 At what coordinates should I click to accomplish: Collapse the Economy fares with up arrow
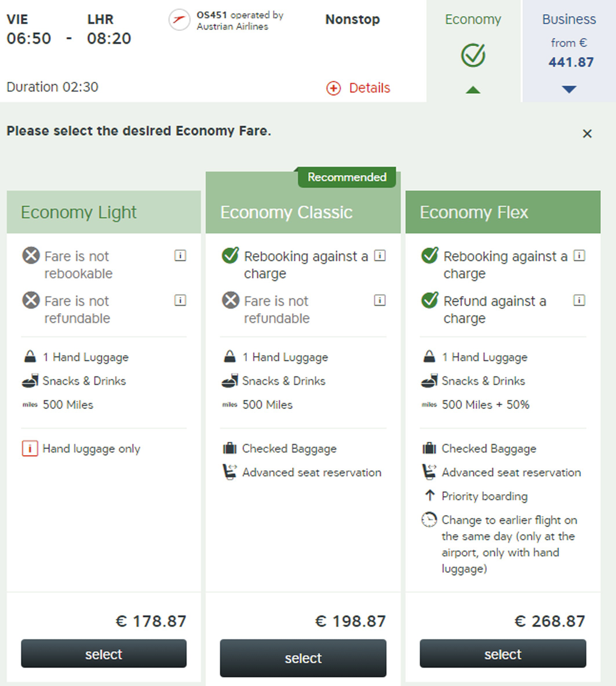(x=473, y=90)
